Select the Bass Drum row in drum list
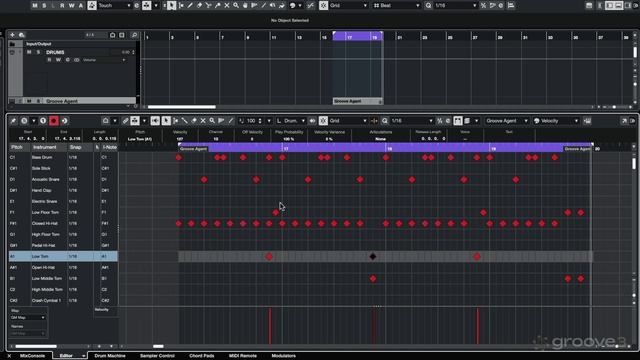The height and width of the screenshot is (360, 640). [63, 157]
